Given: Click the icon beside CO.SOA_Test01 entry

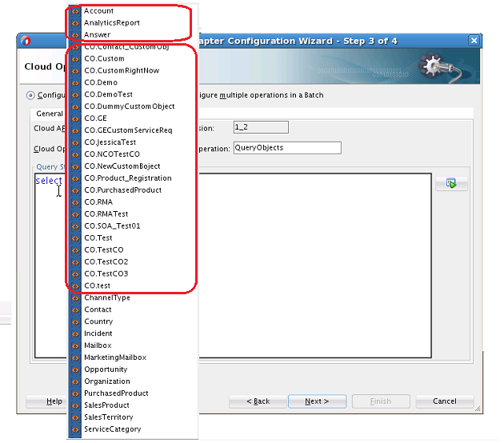Looking at the screenshot, I should coord(75,226).
